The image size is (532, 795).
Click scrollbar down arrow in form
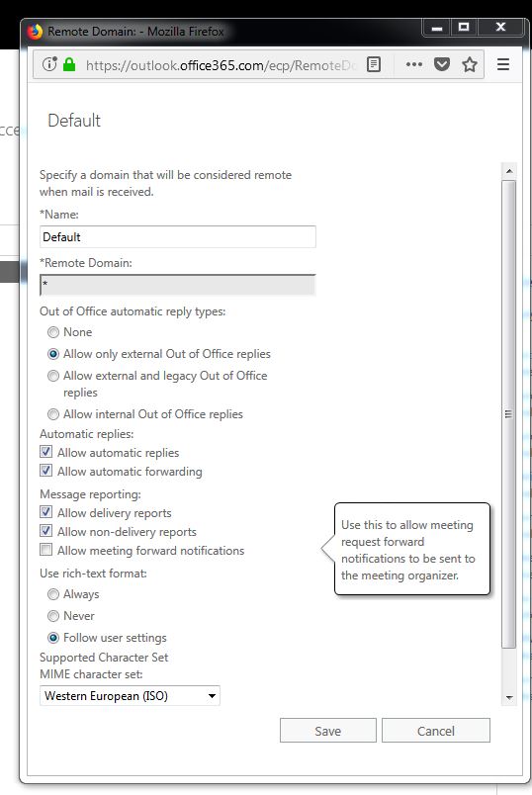click(508, 698)
